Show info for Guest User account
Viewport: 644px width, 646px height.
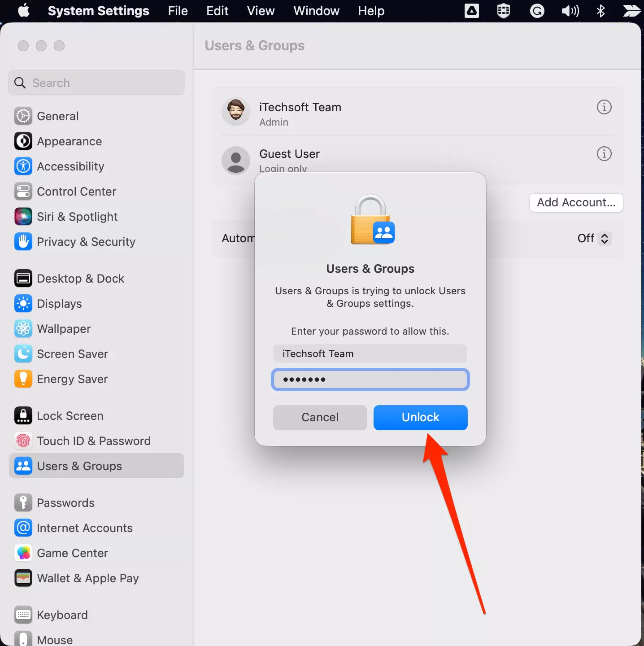(604, 154)
